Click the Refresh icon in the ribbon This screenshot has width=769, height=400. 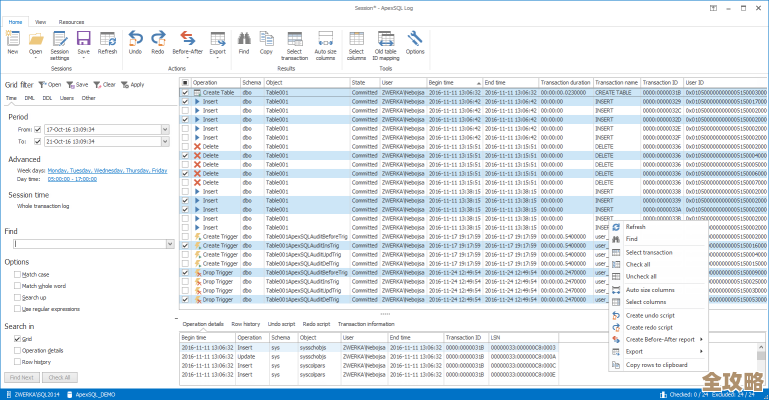(107, 38)
